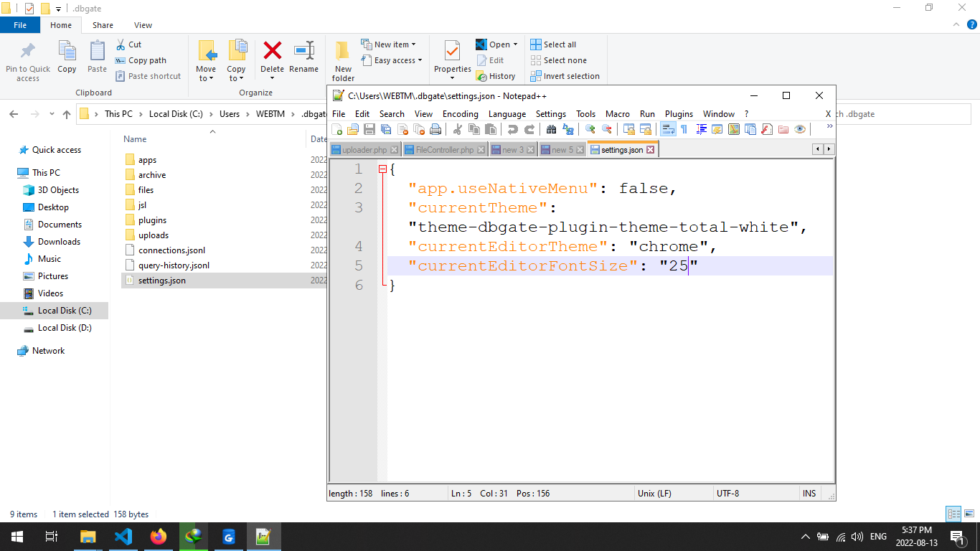Click the Explorer Up arrow navigation icon

coord(67,114)
